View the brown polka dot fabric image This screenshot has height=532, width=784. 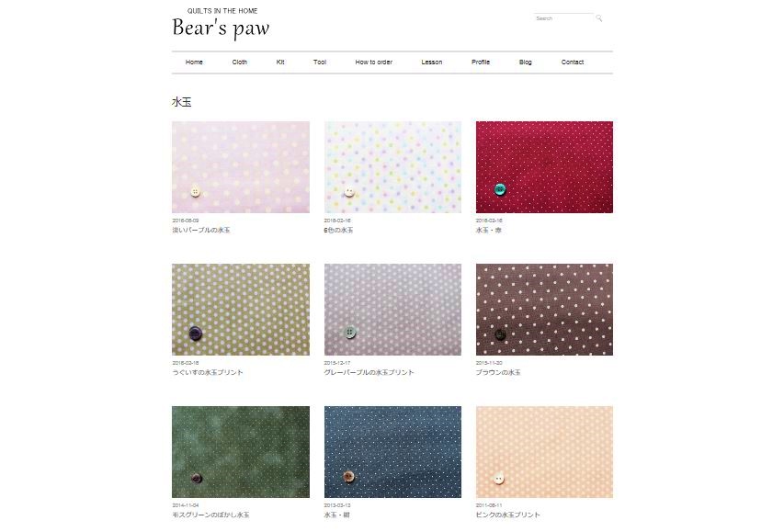coord(544,310)
